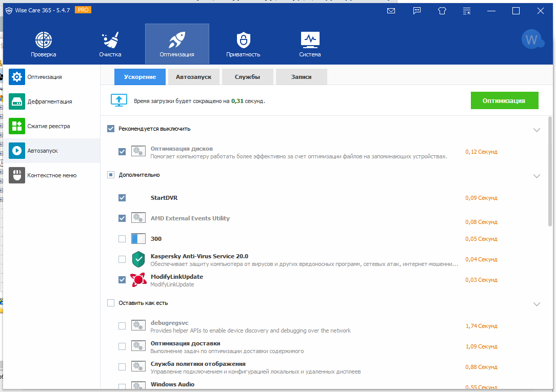Click the Автозапуск play sidebar icon

pos(16,151)
